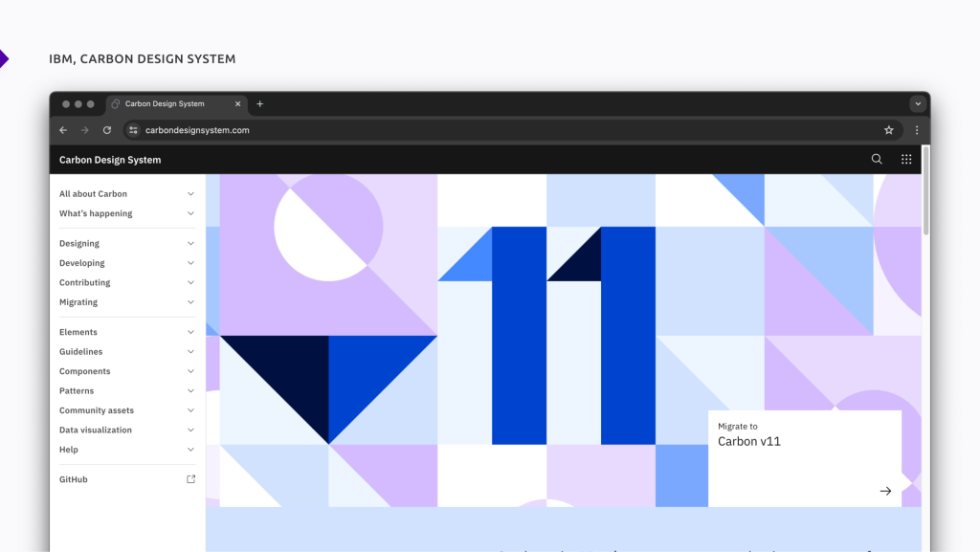The width and height of the screenshot is (980, 552).
Task: Open the Community assets menu item
Action: pyautogui.click(x=127, y=410)
